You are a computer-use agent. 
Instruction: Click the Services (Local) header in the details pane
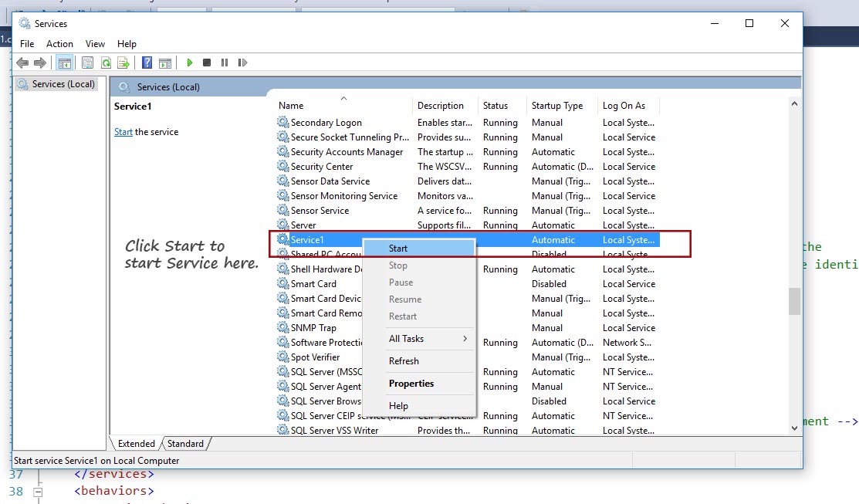click(168, 86)
